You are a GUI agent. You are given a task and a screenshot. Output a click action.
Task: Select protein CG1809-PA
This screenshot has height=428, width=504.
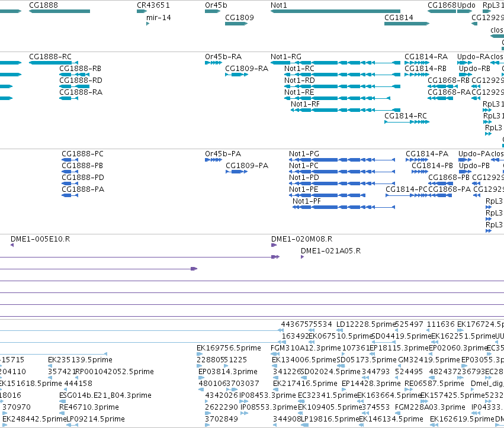[x=236, y=172]
